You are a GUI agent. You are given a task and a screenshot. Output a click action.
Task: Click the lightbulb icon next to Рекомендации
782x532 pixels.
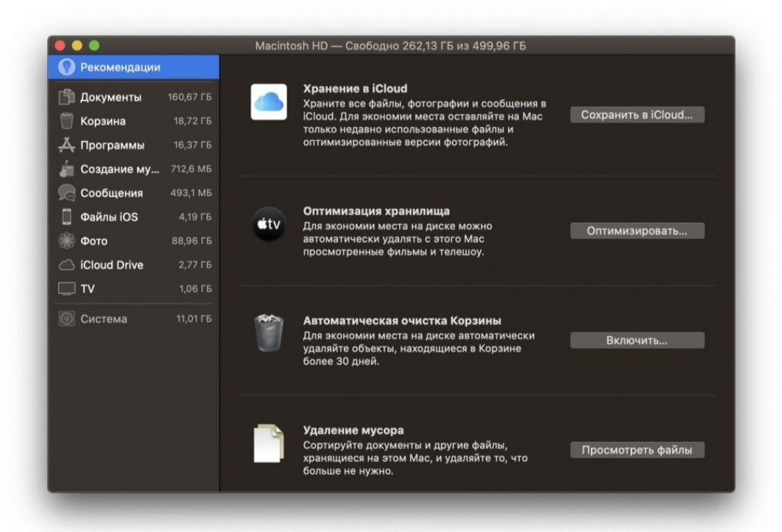[67, 67]
